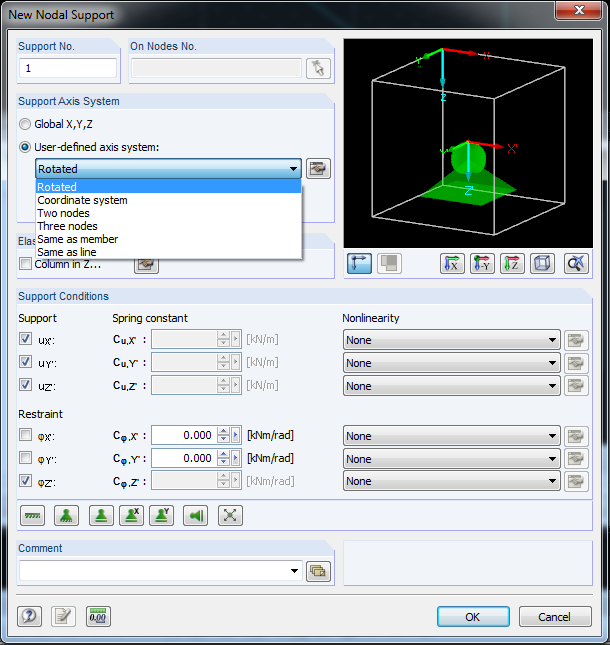The width and height of the screenshot is (610, 645).
Task: Click the edit comment note icon
Action: click(x=63, y=616)
